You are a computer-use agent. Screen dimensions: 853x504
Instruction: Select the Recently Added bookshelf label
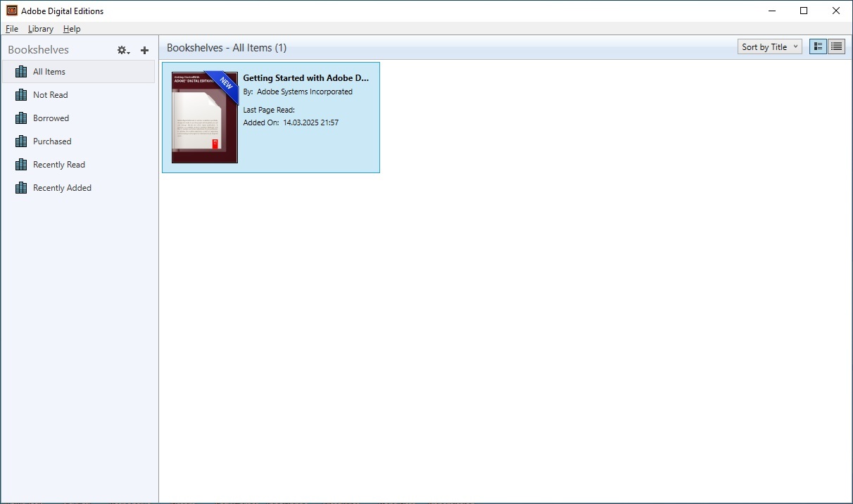click(x=62, y=188)
